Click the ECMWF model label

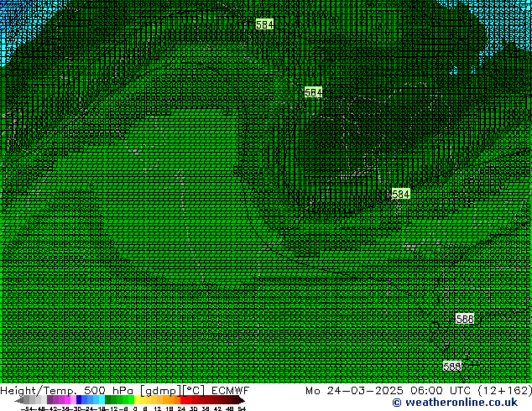coord(231,391)
